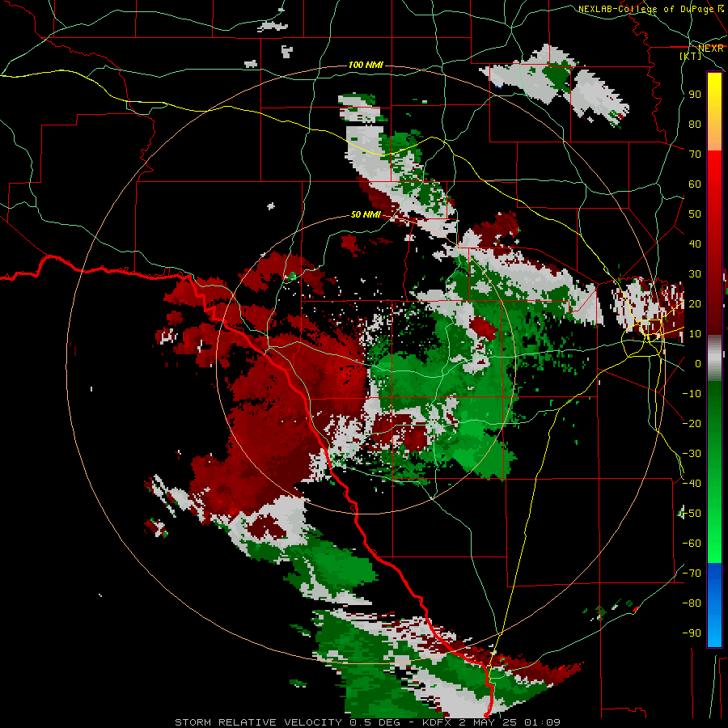Click the blue bottom segment of colorbar
728x728 pixels.
[714, 604]
